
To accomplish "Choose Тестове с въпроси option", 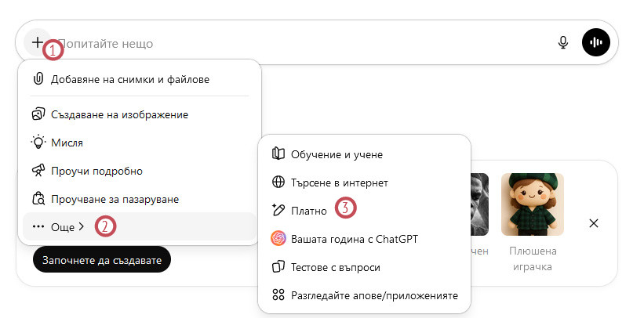I will 335,267.
